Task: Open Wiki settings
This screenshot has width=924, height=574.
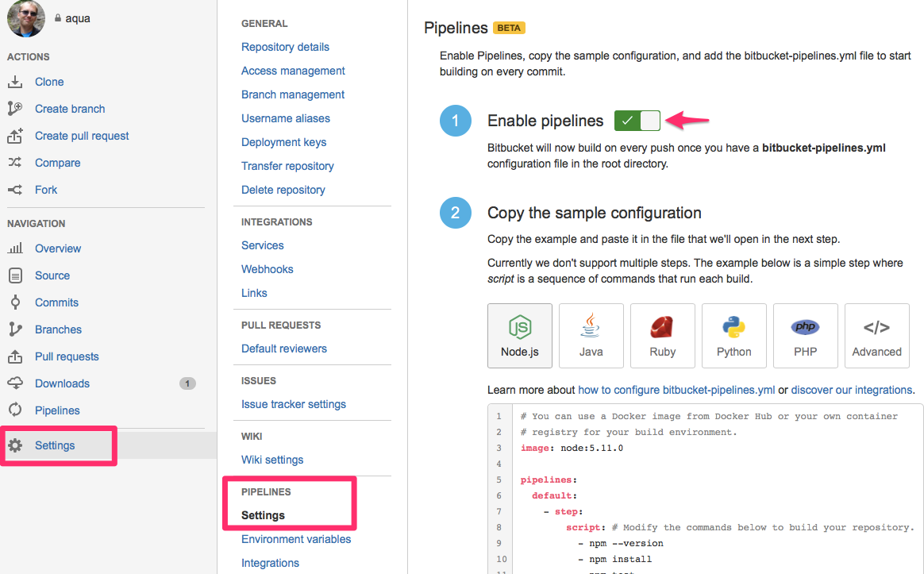Action: pos(272,460)
